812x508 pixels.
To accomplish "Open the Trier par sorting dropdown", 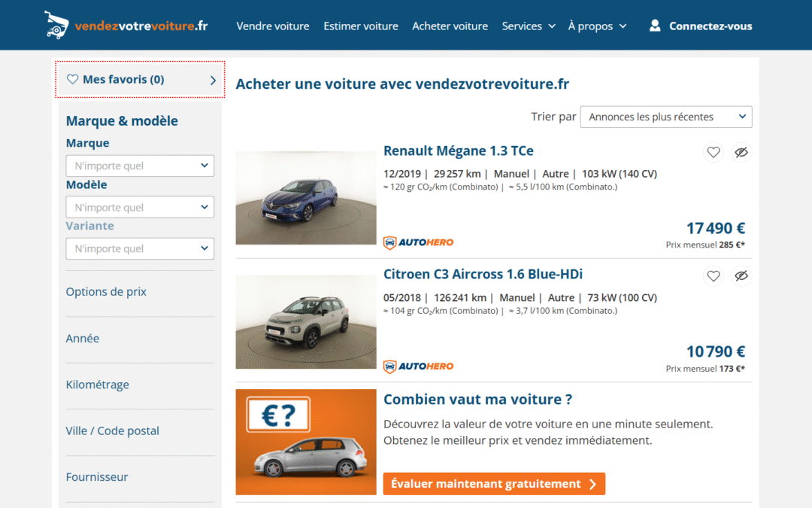I will tap(665, 117).
